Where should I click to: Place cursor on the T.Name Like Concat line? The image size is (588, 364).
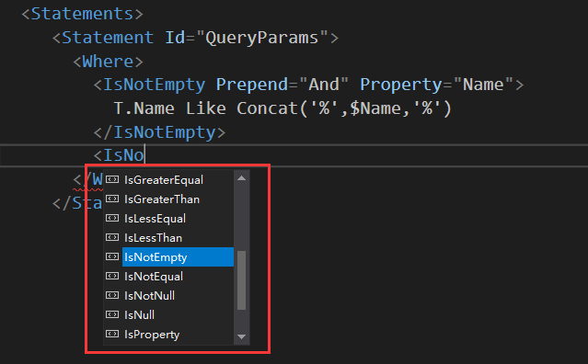tap(282, 108)
